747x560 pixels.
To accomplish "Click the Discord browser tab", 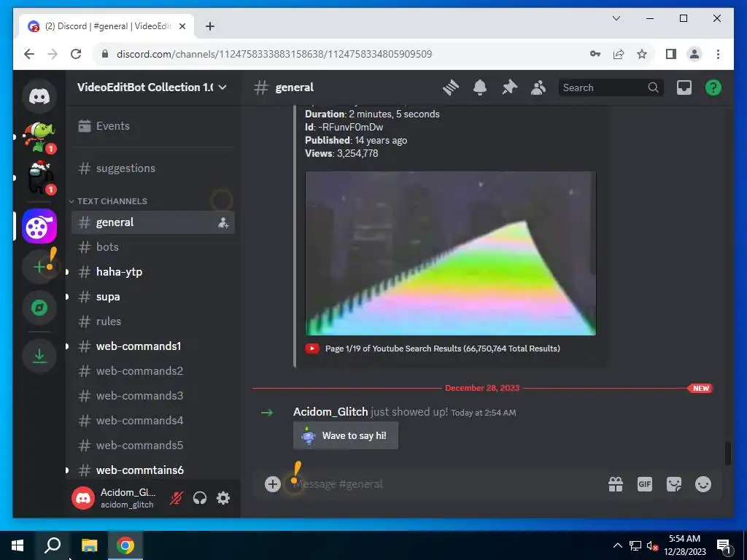I will (x=107, y=26).
